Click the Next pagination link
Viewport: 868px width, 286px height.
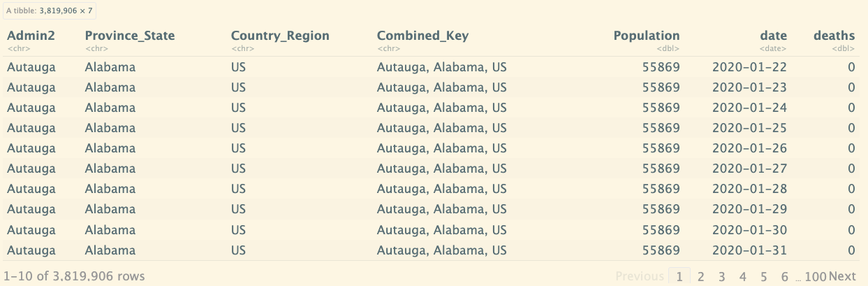point(842,276)
